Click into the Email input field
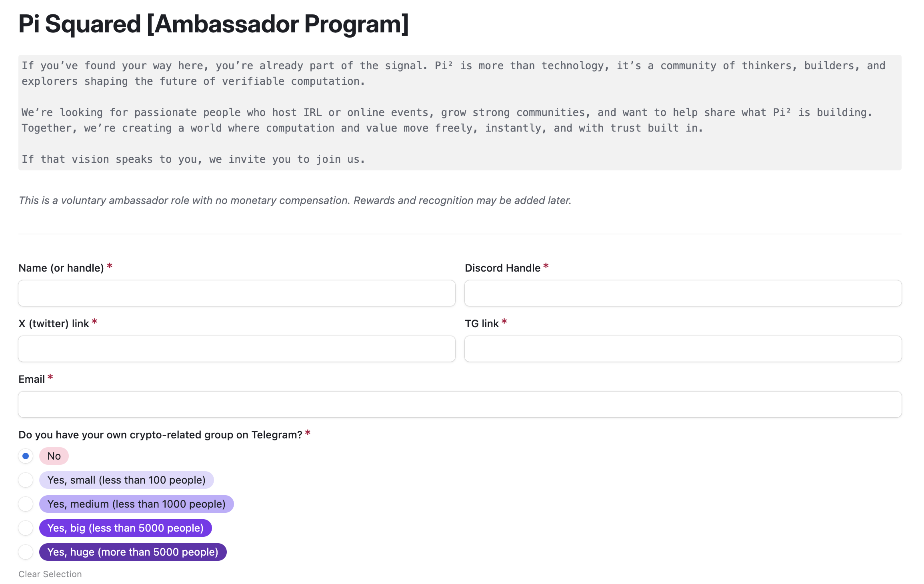This screenshot has height=584, width=924. click(460, 404)
